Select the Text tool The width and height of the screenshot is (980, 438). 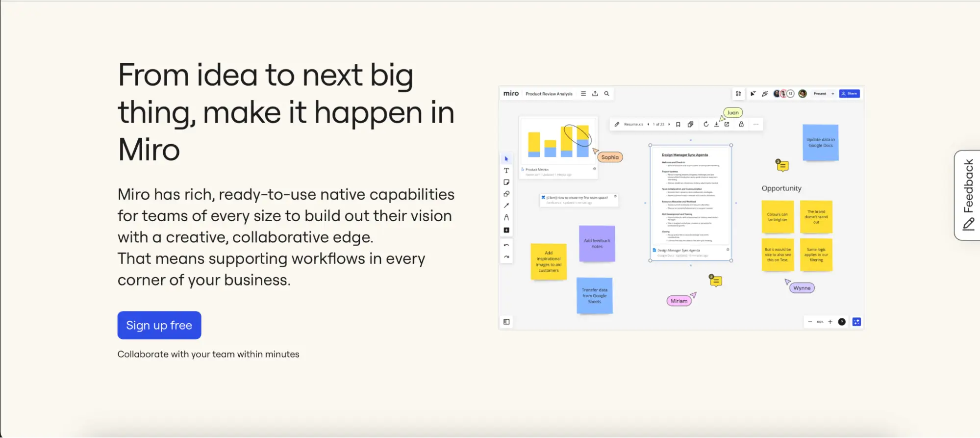click(x=506, y=171)
